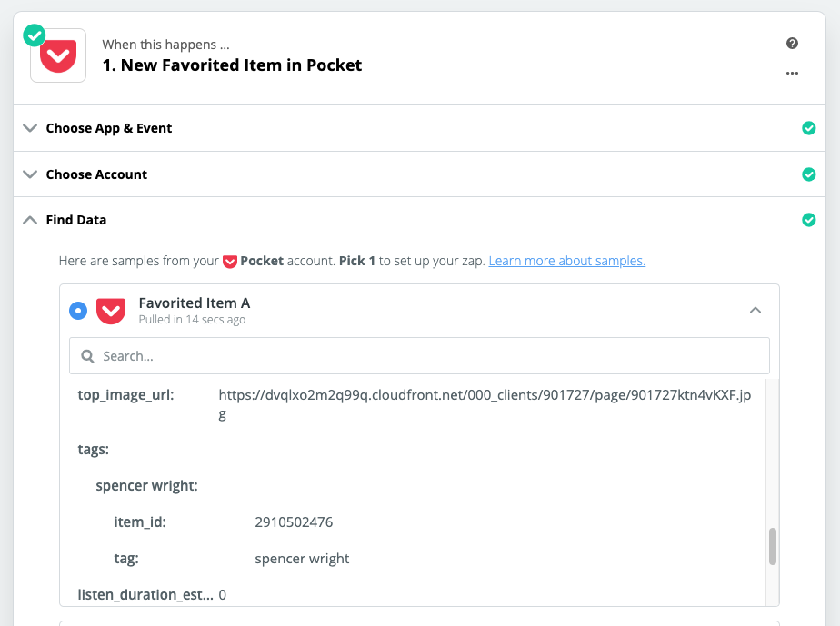This screenshot has width=840, height=626.
Task: Click the green checkmark on Choose Account
Action: (808, 174)
